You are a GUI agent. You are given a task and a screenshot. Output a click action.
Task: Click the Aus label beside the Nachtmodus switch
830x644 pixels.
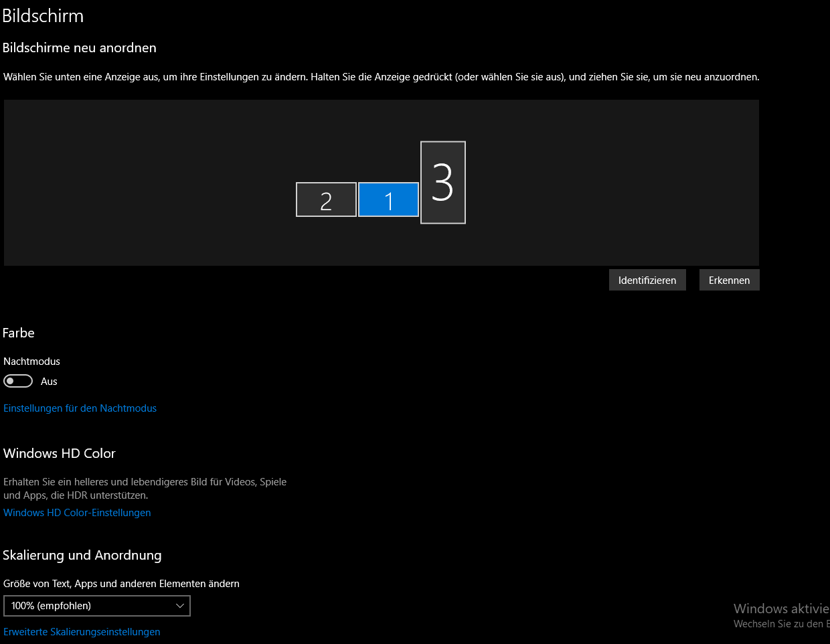[49, 381]
